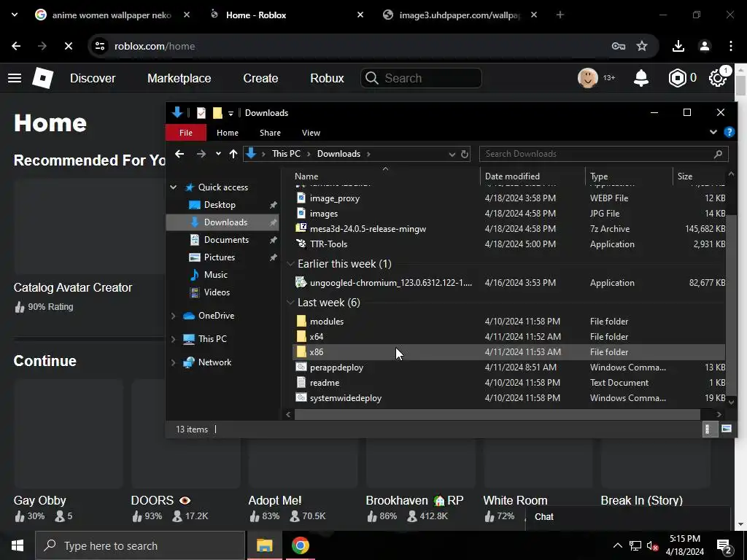Viewport: 747px width, 560px height.
Task: Click the Properties quick access toolbar icon
Action: (201, 113)
